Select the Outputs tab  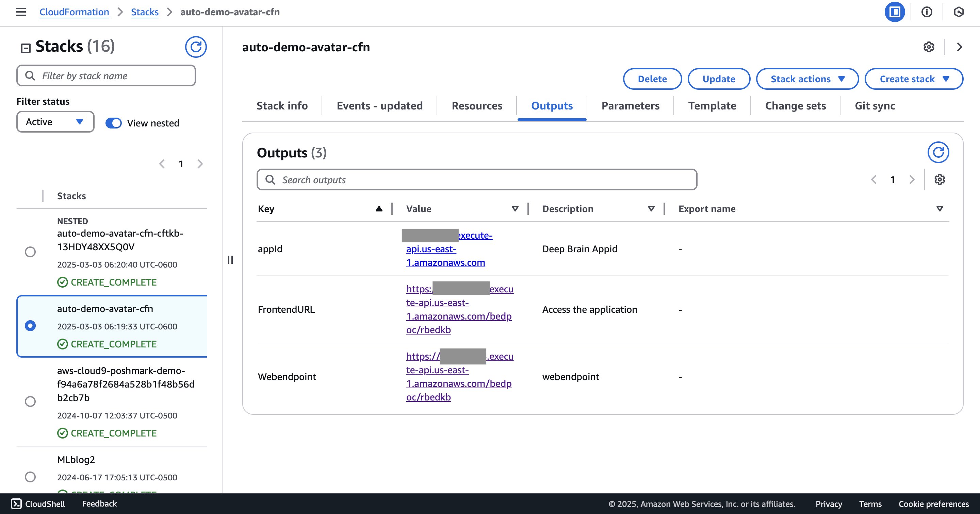(552, 105)
